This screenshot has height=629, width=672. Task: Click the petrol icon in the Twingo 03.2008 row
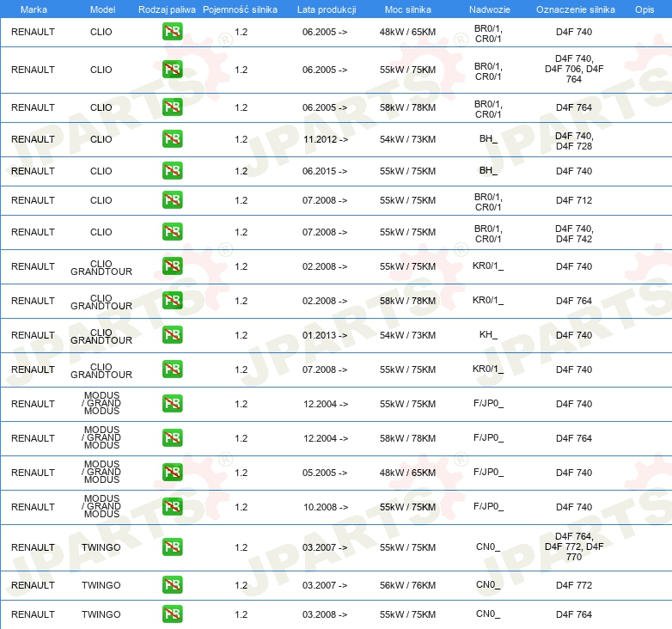click(x=172, y=614)
